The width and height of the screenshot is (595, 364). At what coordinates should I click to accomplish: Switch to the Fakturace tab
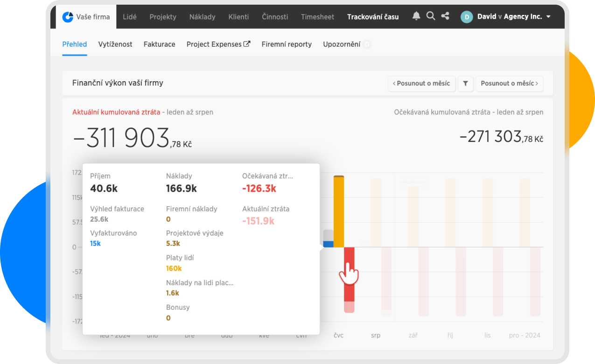point(159,44)
